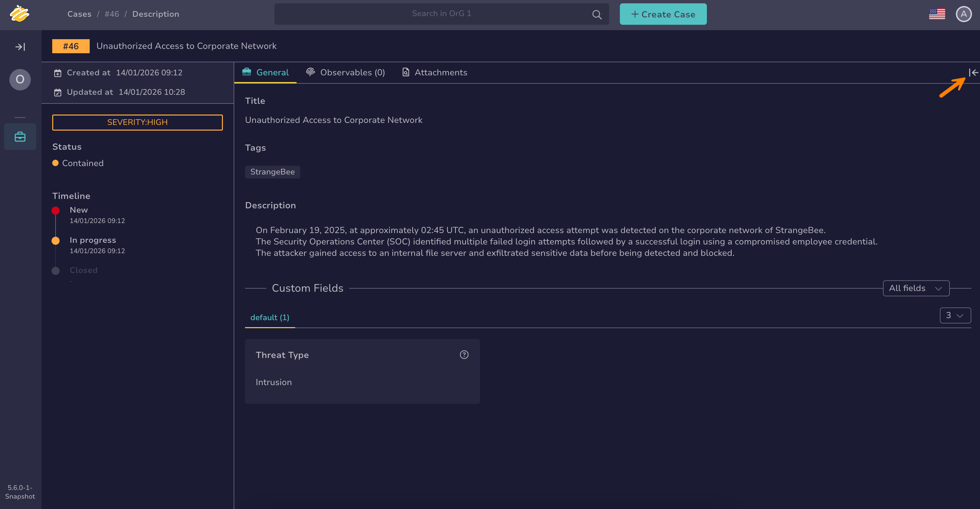This screenshot has width=980, height=509.
Task: Click the In progress timeline marker
Action: [x=56, y=241]
